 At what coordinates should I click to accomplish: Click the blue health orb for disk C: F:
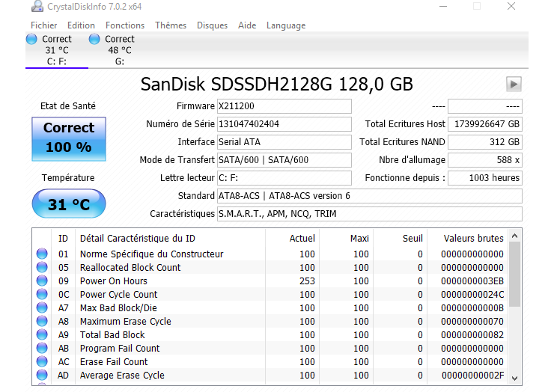pyautogui.click(x=31, y=39)
